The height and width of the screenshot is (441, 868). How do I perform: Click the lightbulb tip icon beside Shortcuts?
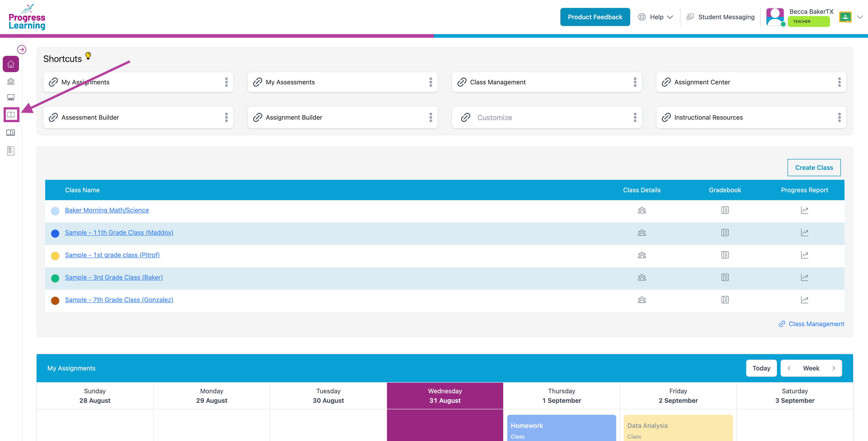pyautogui.click(x=88, y=56)
